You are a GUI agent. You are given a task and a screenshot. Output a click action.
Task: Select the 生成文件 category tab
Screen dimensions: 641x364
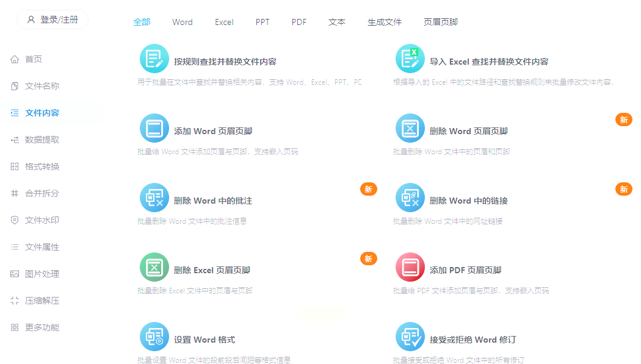tap(384, 22)
